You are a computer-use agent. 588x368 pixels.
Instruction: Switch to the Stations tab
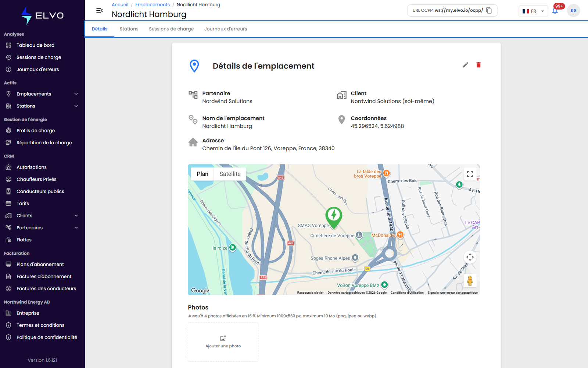click(x=129, y=29)
